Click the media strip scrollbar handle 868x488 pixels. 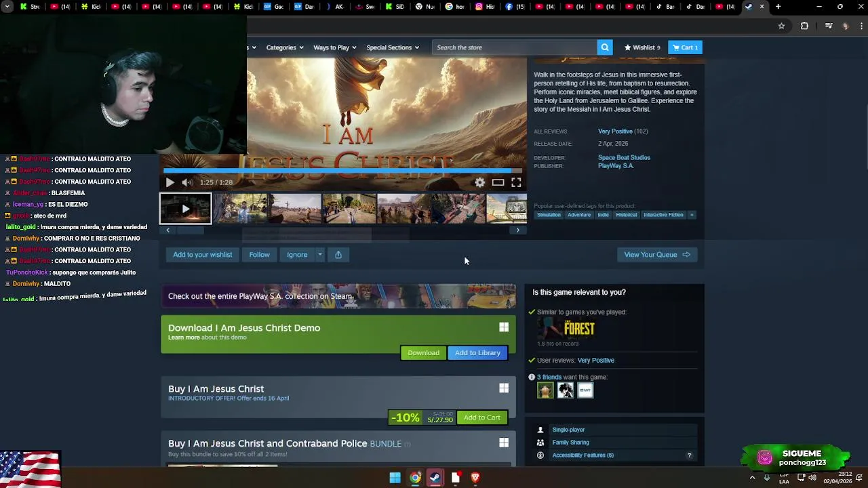(x=191, y=230)
